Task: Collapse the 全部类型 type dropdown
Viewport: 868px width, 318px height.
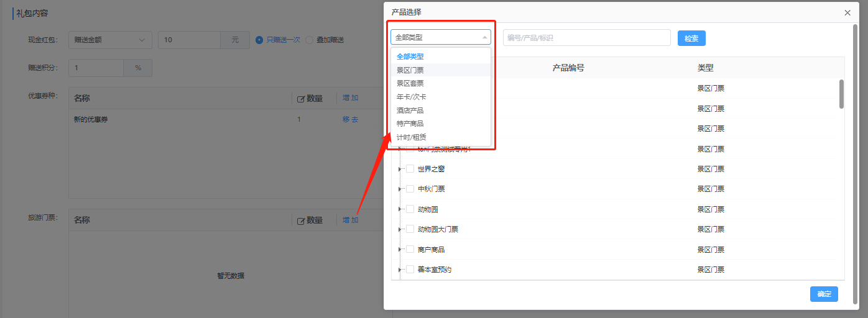Action: point(440,37)
